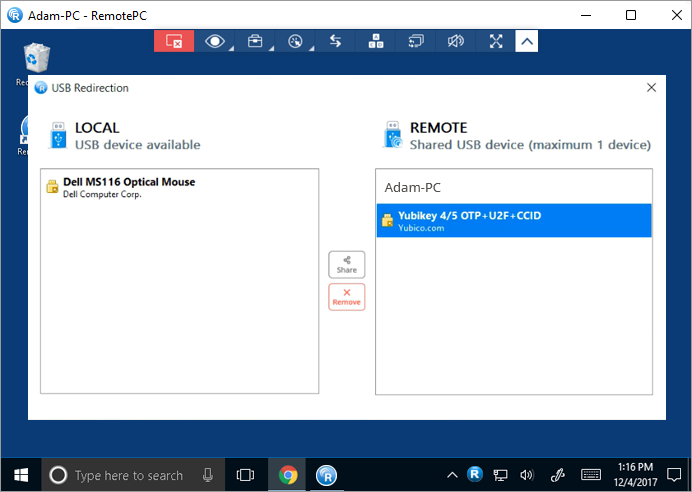Open Chrome from the remote taskbar
The image size is (692, 492).
pyautogui.click(x=288, y=475)
